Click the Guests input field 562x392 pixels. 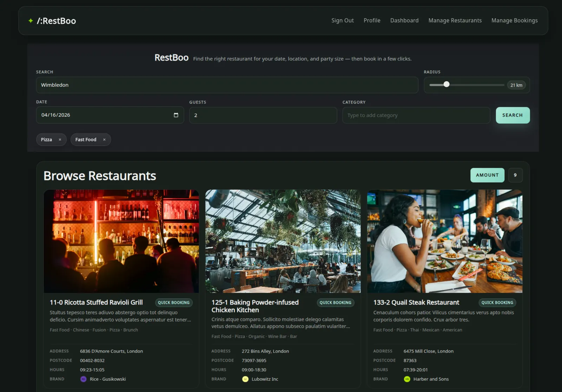pyautogui.click(x=263, y=115)
